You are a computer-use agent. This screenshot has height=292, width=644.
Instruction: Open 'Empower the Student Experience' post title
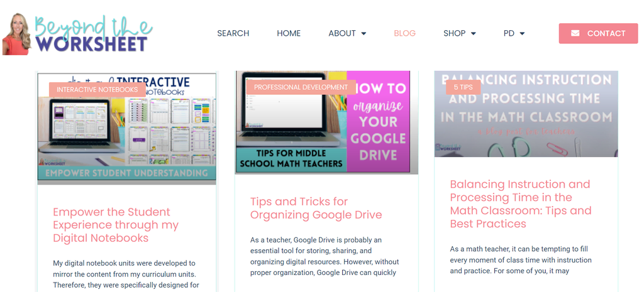tap(116, 225)
